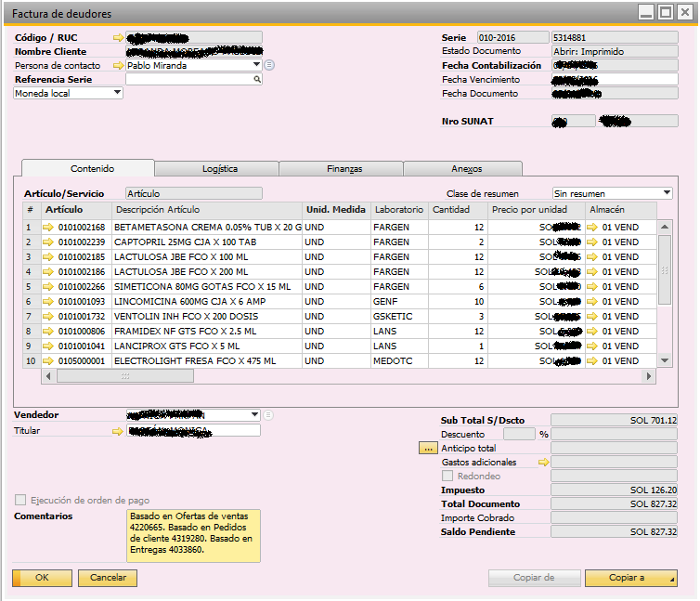
Task: Click article code 0101001093
Action: click(x=82, y=302)
